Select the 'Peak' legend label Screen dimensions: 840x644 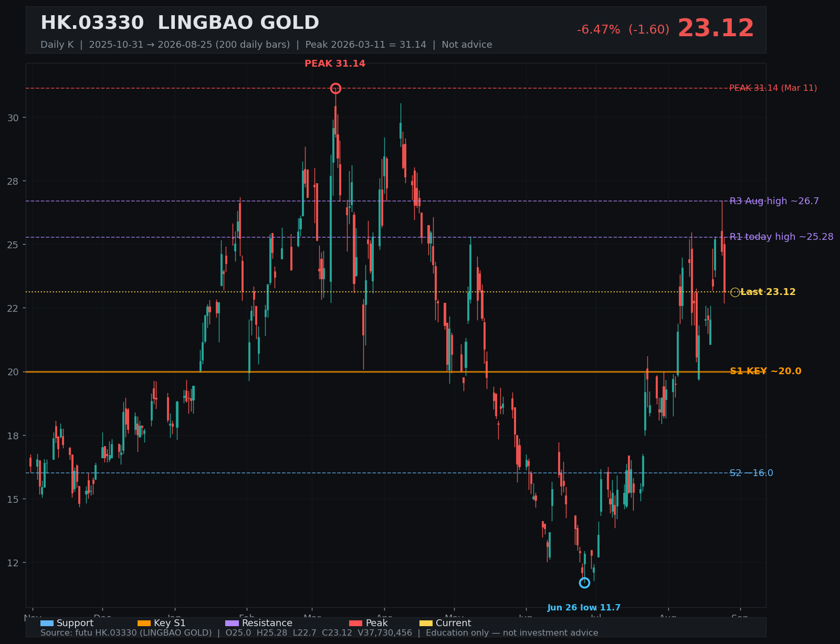[377, 623]
